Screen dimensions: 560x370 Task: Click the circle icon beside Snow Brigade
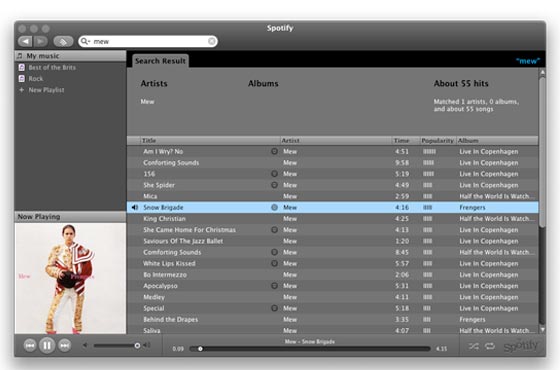(x=274, y=208)
